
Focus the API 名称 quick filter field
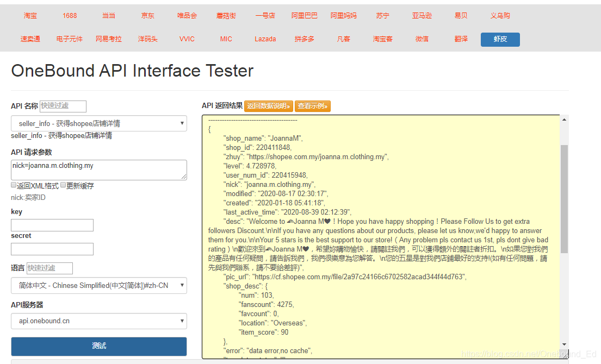[63, 106]
